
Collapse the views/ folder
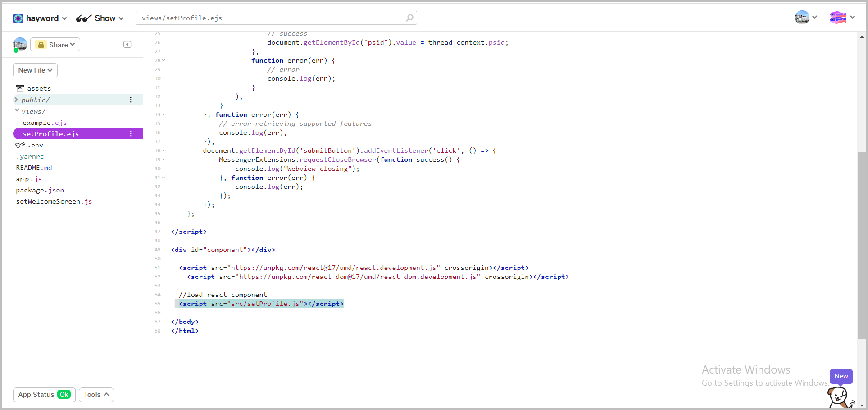(17, 111)
